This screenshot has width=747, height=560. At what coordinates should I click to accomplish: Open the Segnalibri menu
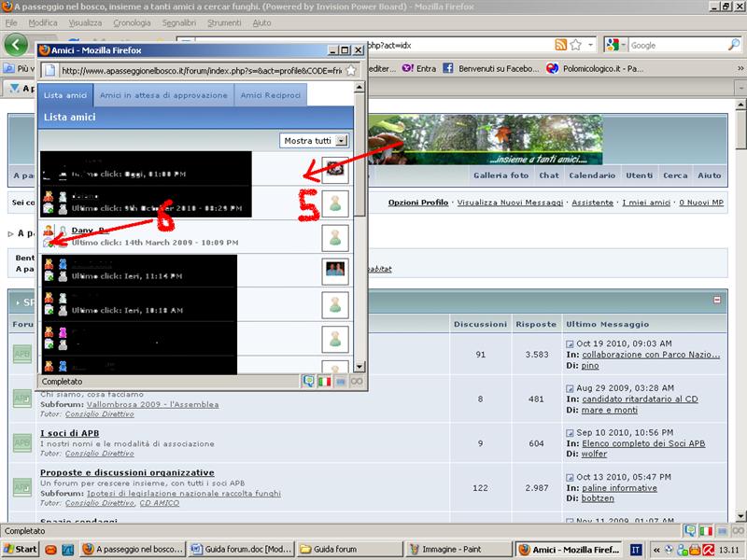coord(178,21)
